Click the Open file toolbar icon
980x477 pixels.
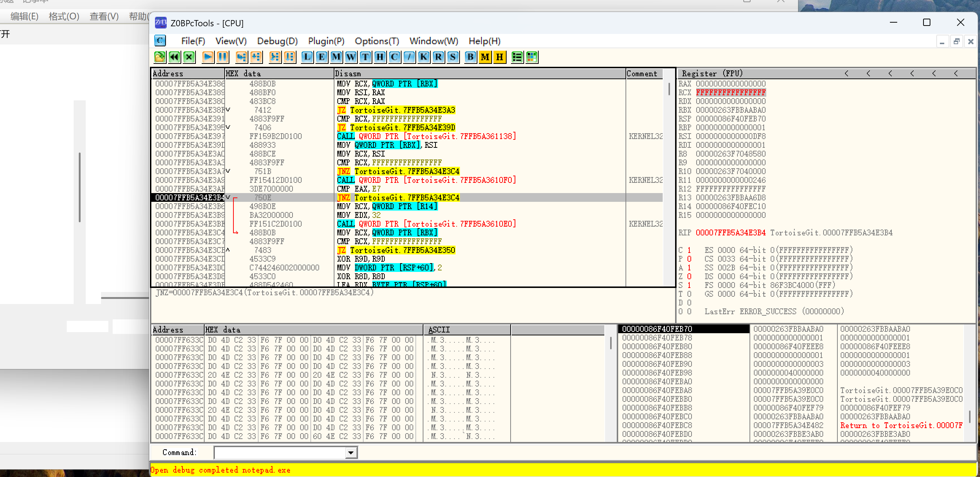[160, 57]
